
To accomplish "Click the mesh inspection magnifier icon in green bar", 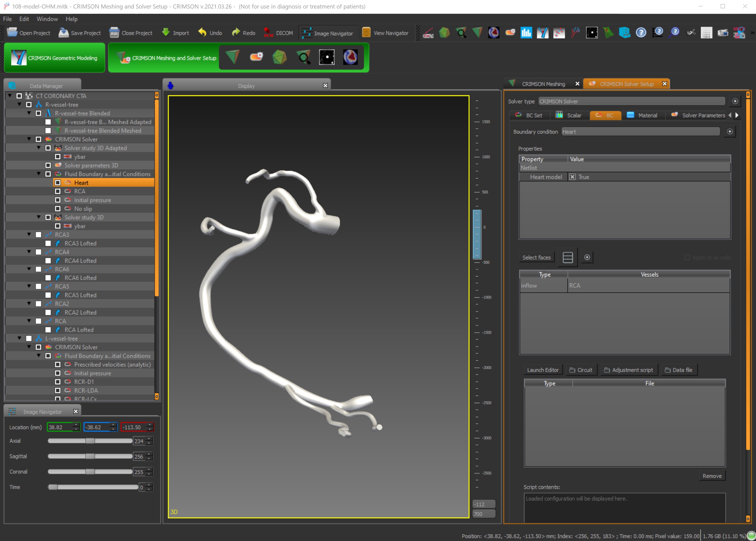I will point(304,57).
